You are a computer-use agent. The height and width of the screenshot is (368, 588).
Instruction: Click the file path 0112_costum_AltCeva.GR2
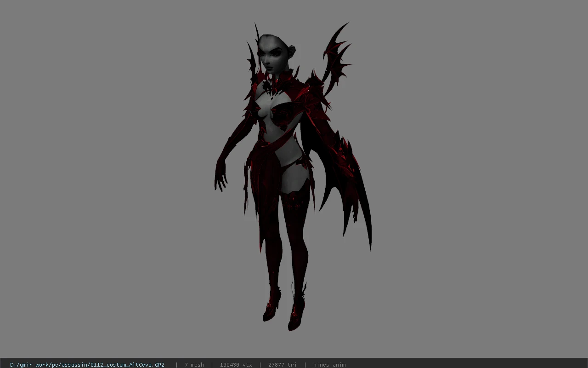coord(87,365)
